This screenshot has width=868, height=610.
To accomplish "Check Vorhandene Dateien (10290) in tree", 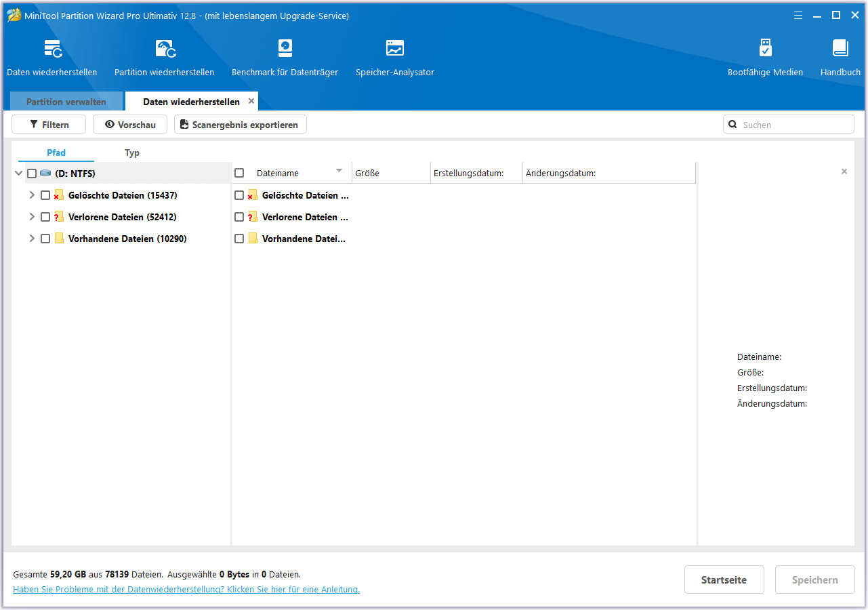I will pyautogui.click(x=45, y=239).
